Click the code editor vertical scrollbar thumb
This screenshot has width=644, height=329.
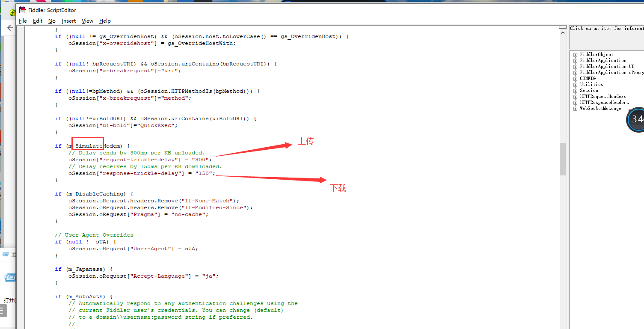click(563, 159)
